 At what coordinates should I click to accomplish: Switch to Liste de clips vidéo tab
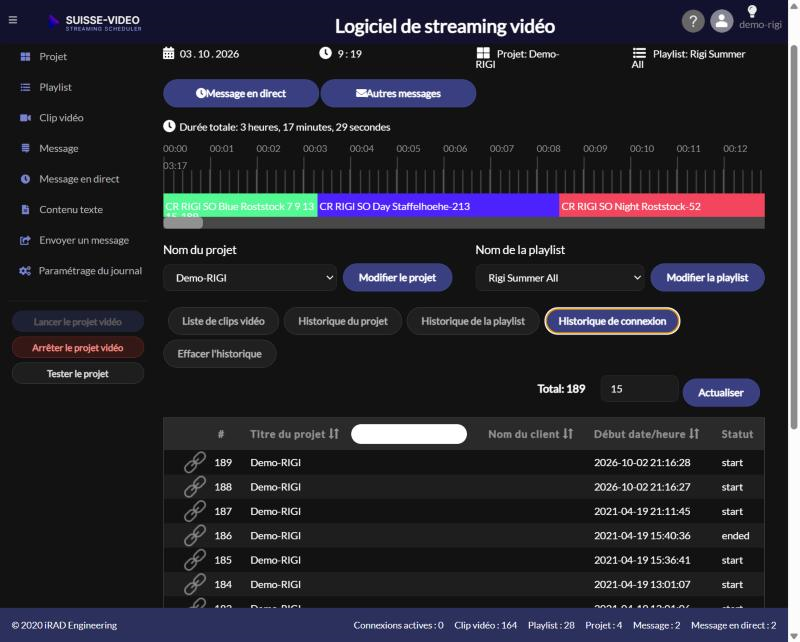click(223, 321)
